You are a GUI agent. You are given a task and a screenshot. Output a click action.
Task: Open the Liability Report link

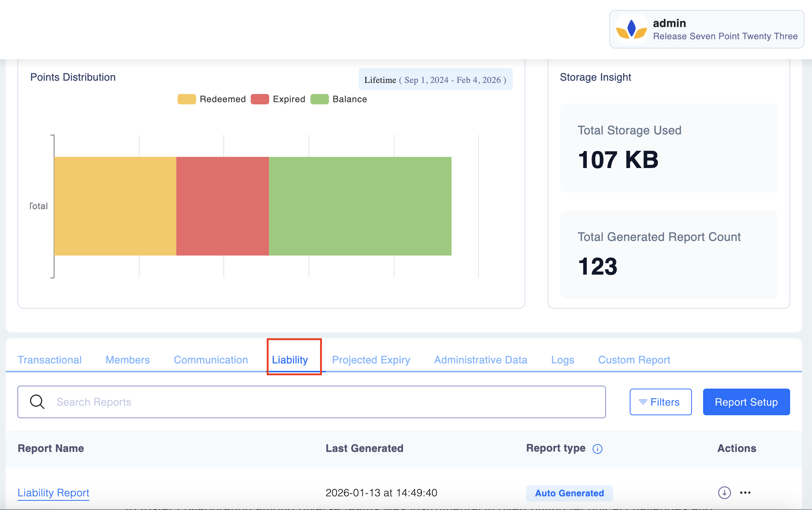tap(54, 493)
